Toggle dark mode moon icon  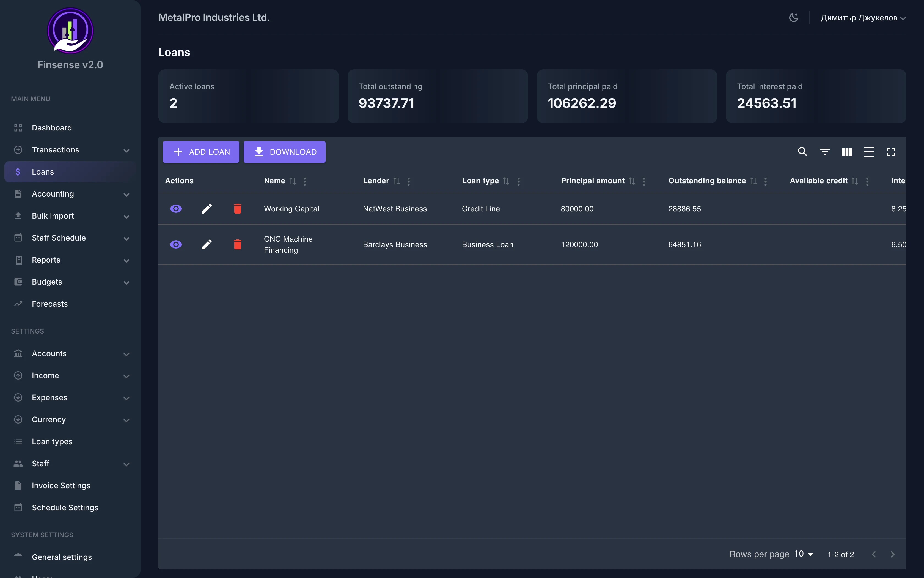(x=793, y=18)
